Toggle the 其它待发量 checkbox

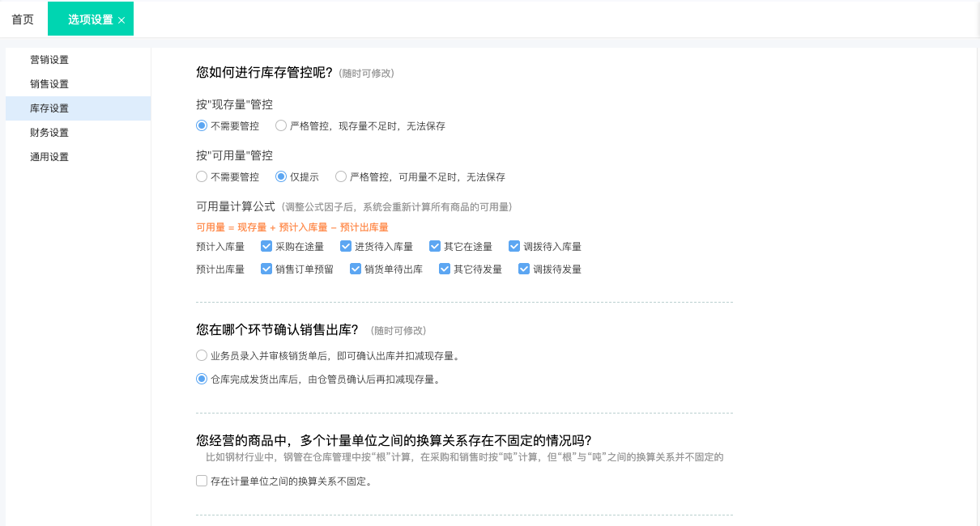click(445, 269)
